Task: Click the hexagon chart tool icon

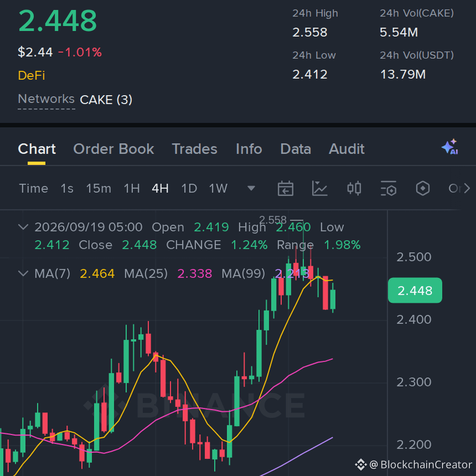Action: (x=423, y=188)
